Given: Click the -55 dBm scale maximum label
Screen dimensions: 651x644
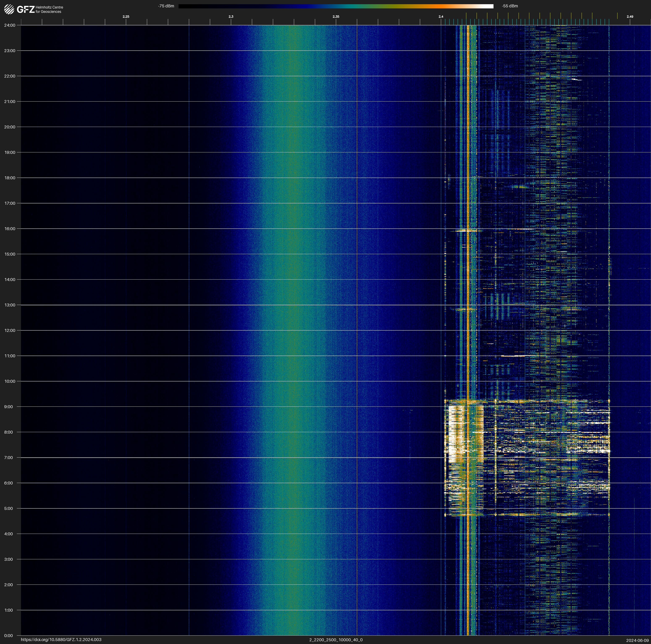Looking at the screenshot, I should click(510, 6).
